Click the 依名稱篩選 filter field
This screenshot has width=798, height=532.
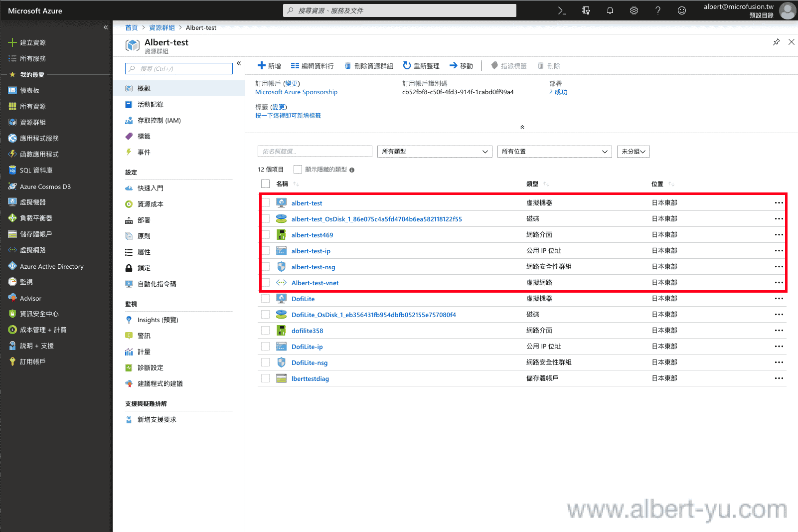pos(315,152)
